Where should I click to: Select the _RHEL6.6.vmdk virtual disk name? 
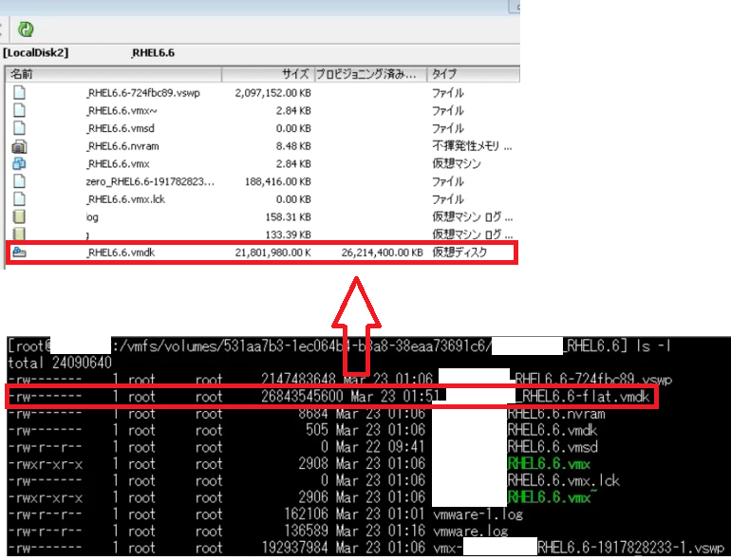pyautogui.click(x=121, y=252)
